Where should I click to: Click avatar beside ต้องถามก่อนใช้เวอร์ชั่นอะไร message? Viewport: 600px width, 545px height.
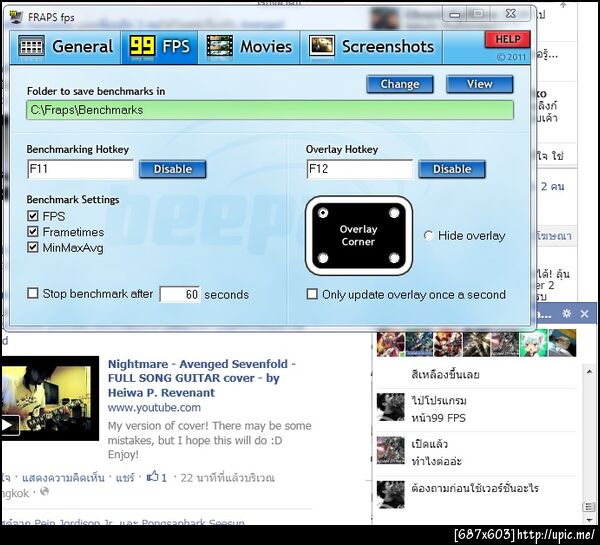tap(390, 494)
